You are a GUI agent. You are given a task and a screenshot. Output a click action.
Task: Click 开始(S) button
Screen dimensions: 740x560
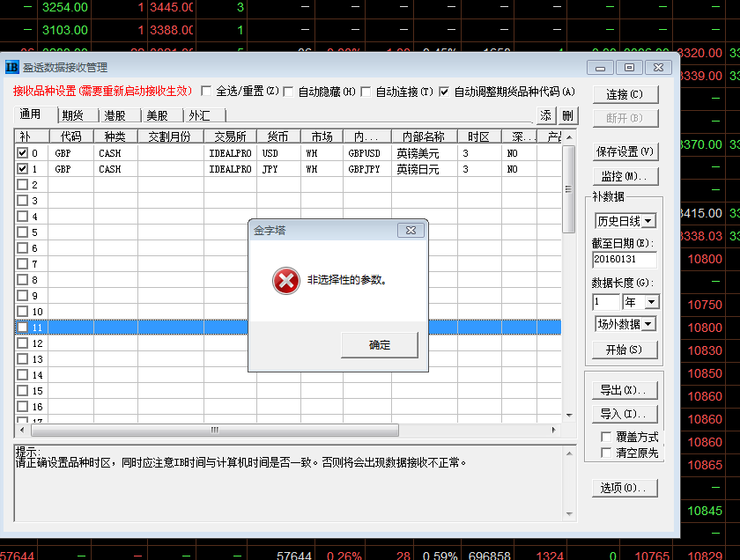(x=625, y=350)
